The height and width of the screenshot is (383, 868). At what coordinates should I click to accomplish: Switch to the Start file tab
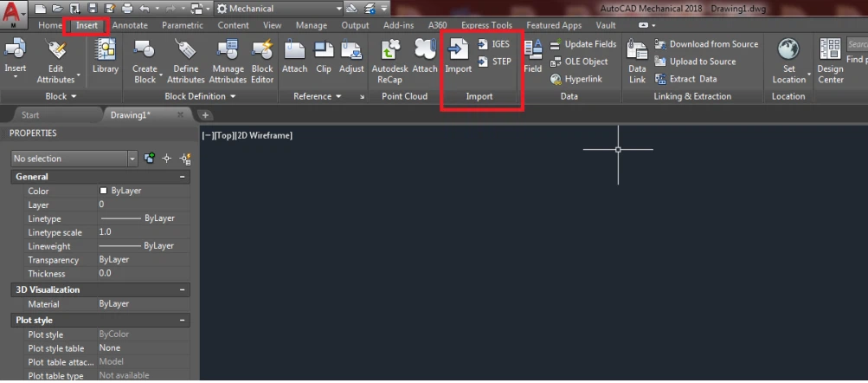[x=30, y=115]
